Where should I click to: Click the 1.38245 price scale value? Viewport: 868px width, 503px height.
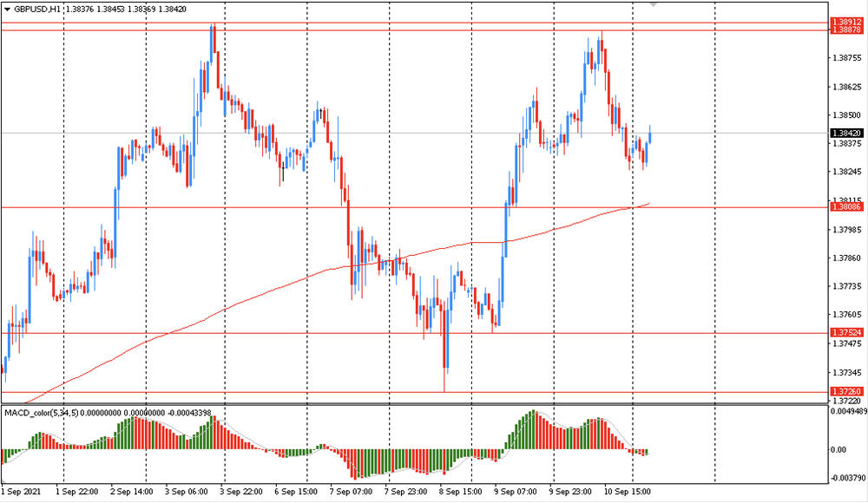pyautogui.click(x=847, y=172)
